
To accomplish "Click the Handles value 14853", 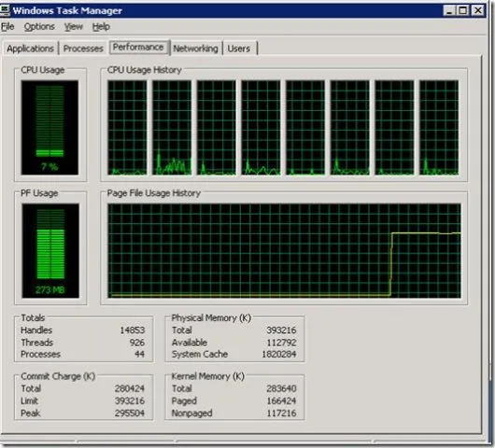I will coord(133,330).
